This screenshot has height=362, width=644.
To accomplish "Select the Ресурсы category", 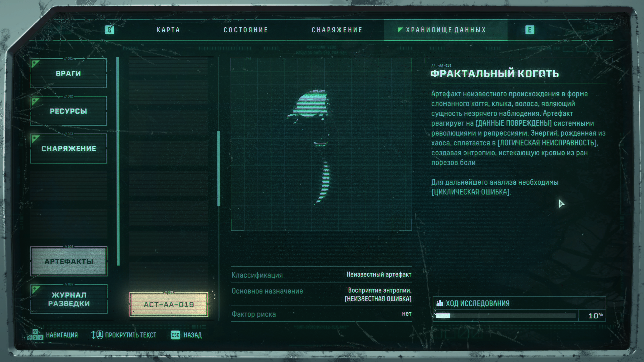I will tap(68, 111).
